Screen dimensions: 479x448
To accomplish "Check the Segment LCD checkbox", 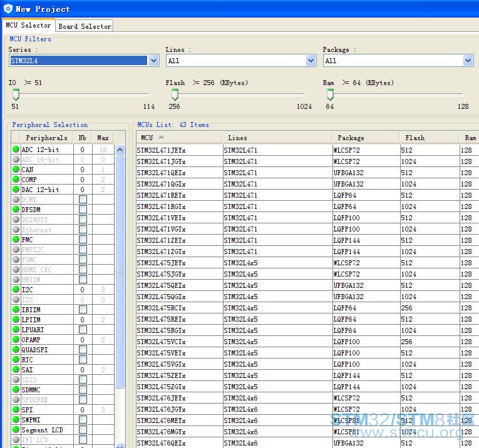I will 83,430.
